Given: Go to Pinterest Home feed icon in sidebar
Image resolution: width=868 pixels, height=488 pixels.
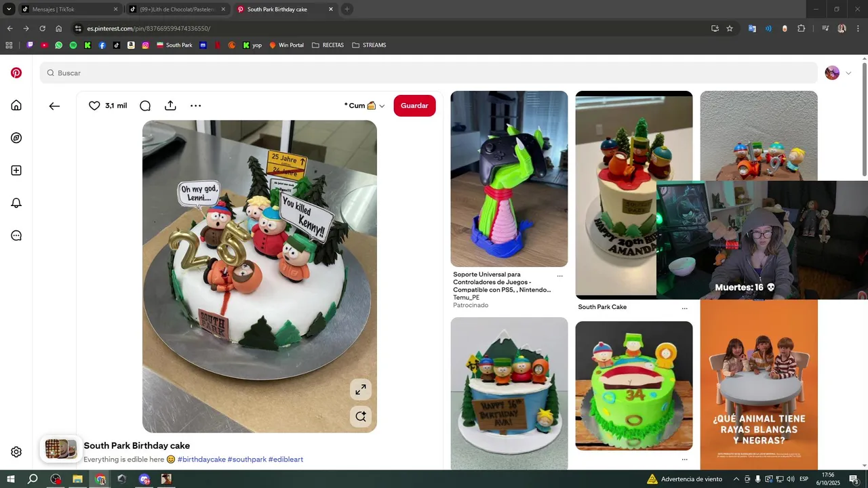Looking at the screenshot, I should pyautogui.click(x=16, y=105).
